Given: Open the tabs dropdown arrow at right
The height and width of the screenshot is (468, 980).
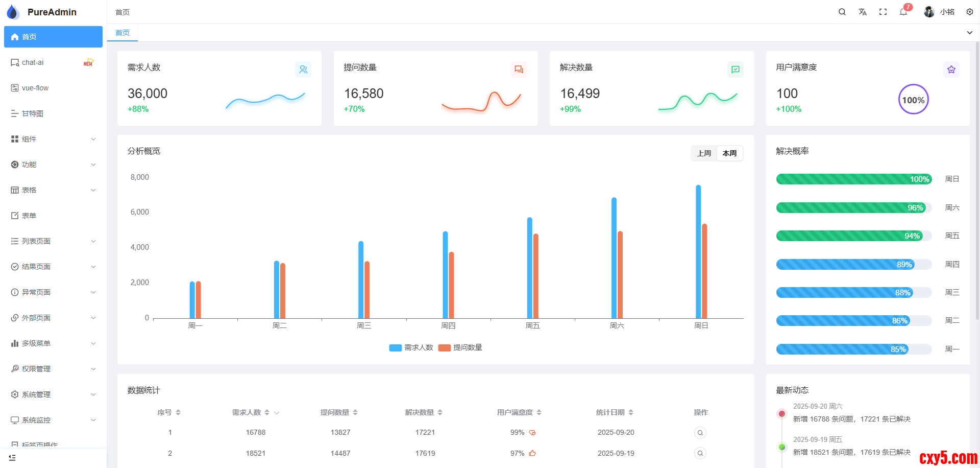Looking at the screenshot, I should (970, 33).
